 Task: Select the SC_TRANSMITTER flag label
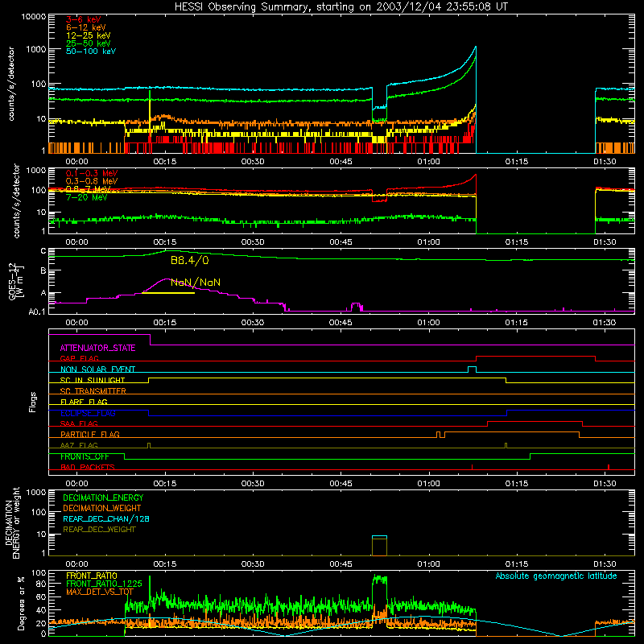point(93,391)
